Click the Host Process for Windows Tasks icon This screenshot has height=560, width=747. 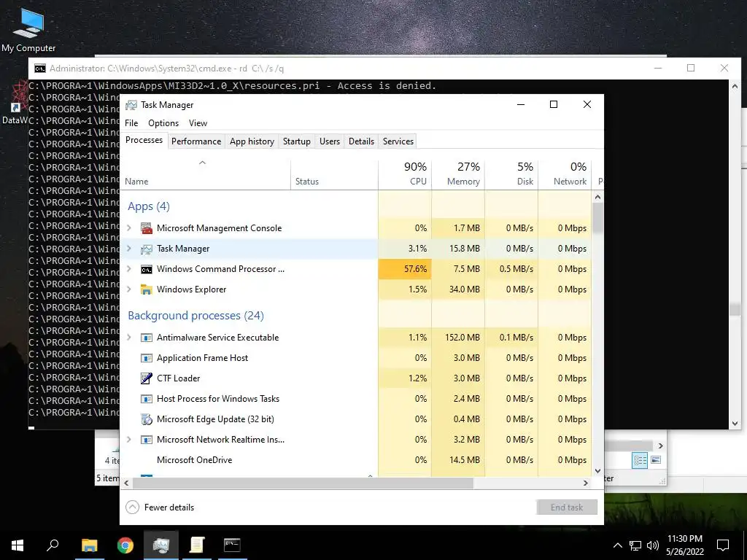(x=146, y=399)
